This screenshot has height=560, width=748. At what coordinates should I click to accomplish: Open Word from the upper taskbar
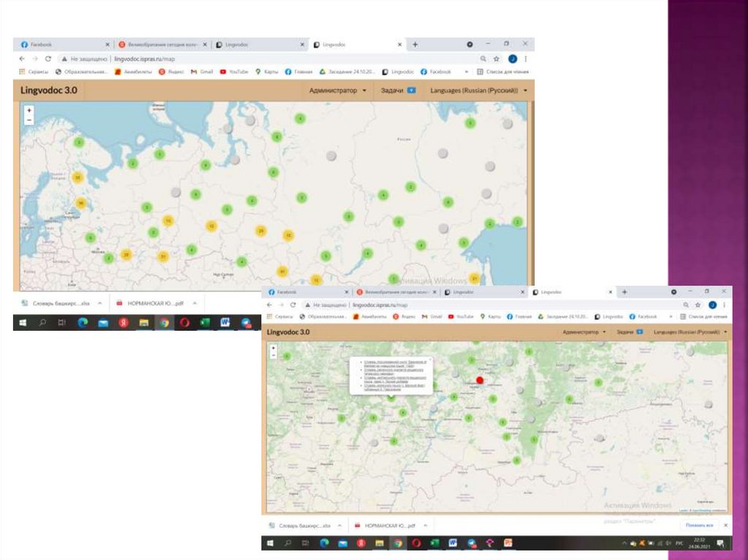coord(226,323)
